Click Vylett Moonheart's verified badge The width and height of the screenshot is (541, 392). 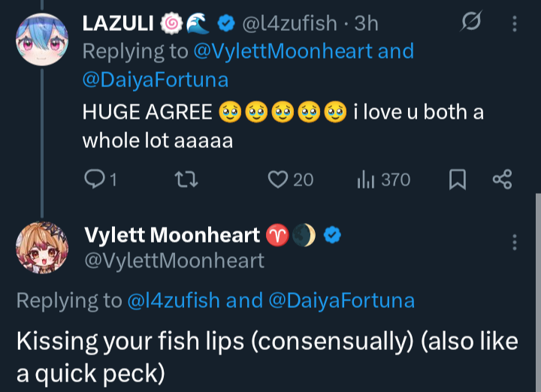click(333, 236)
